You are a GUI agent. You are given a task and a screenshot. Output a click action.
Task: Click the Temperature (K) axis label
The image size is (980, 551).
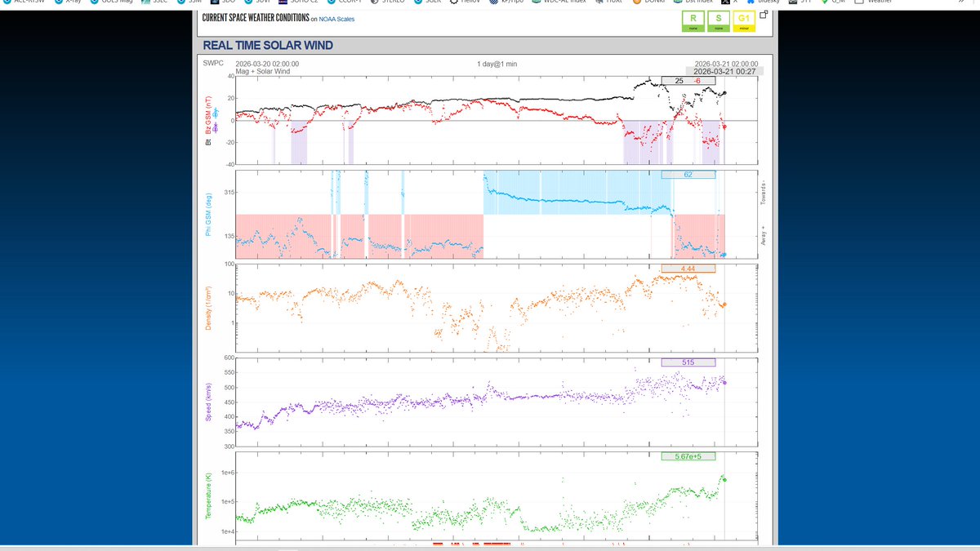coord(208,496)
